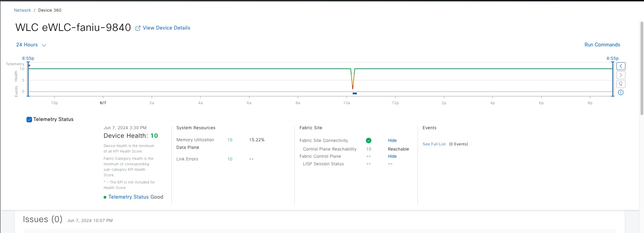Reset the timeline with the refresh icon
Image resolution: width=644 pixels, height=233 pixels.
621,84
